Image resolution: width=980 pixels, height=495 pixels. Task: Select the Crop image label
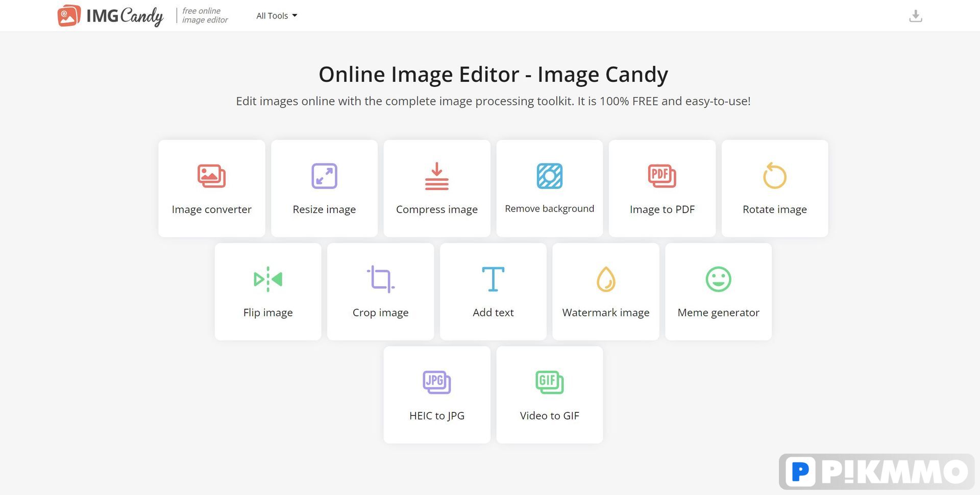coord(381,313)
